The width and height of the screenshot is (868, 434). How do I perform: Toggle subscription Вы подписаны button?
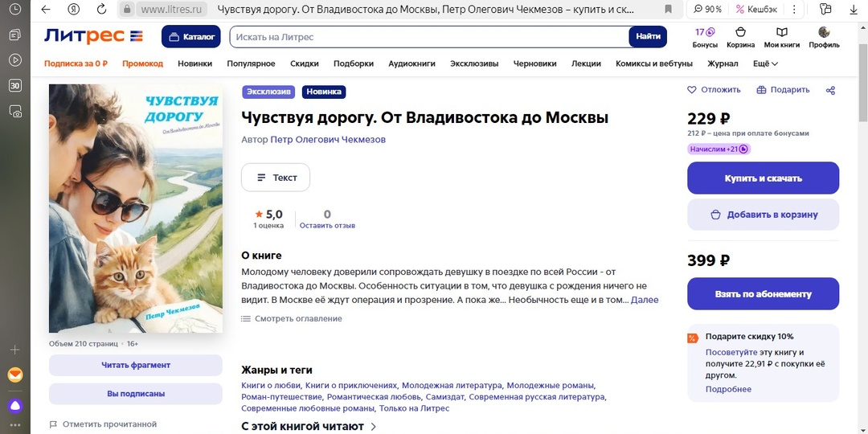(136, 394)
